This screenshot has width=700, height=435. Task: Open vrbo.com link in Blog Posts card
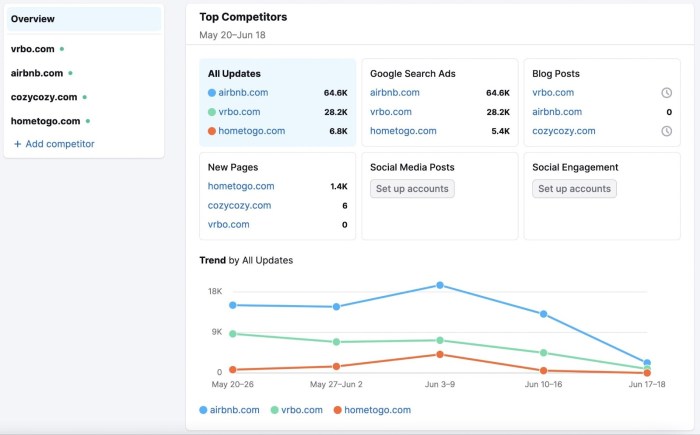coord(553,92)
